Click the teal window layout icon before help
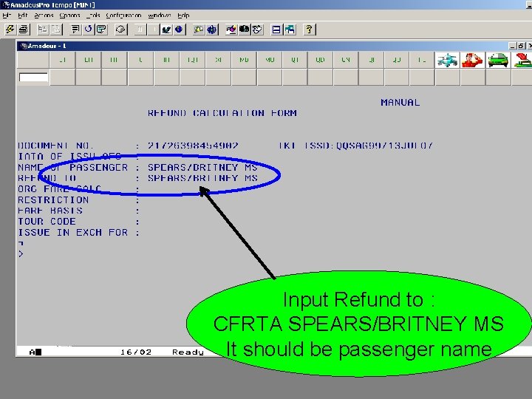The image size is (532, 399). 290,30
